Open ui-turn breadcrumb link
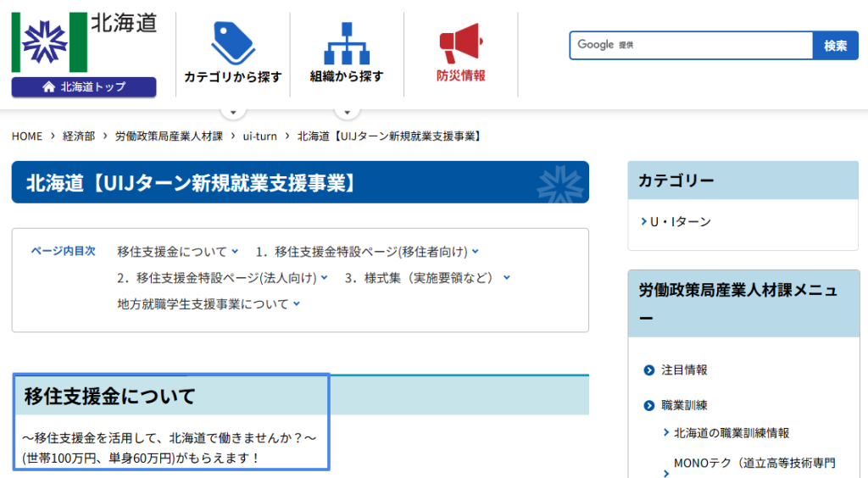This screenshot has width=868, height=478. click(259, 136)
